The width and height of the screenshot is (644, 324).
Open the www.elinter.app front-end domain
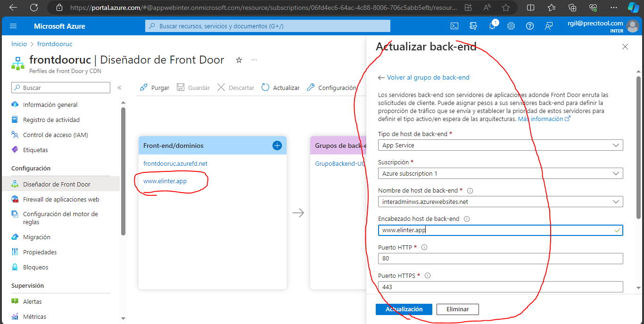(x=165, y=181)
